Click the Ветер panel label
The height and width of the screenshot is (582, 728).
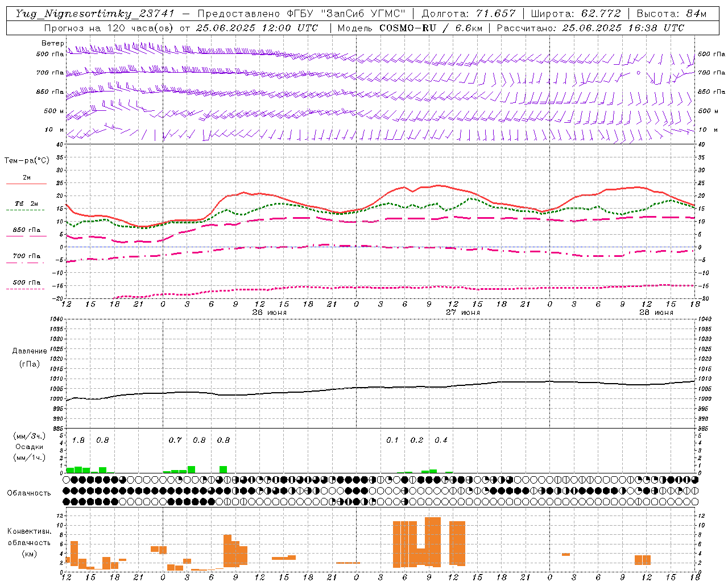(52, 43)
